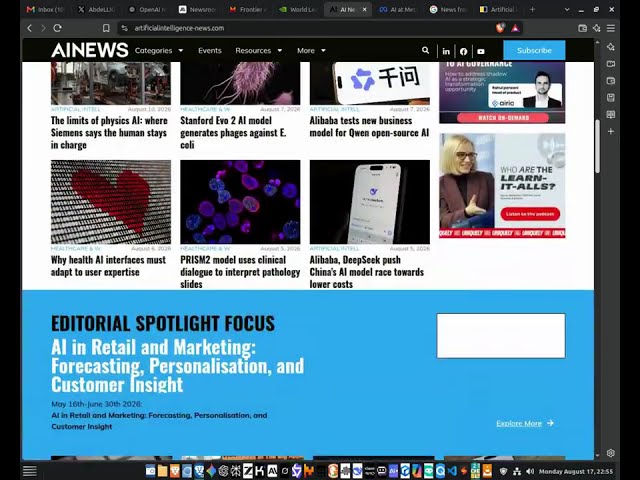
Task: Click Watch On-Demand banner button
Action: (503, 118)
